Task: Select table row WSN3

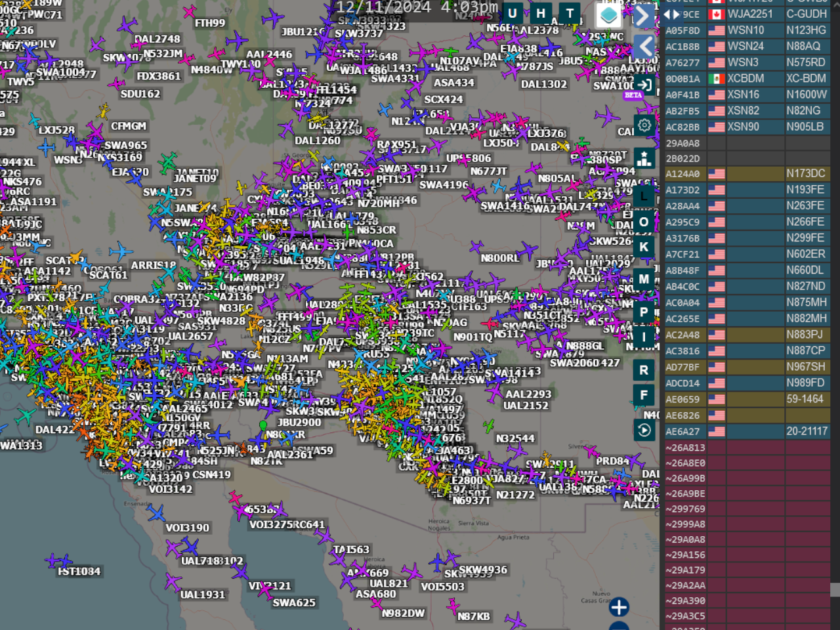Action: click(x=747, y=62)
